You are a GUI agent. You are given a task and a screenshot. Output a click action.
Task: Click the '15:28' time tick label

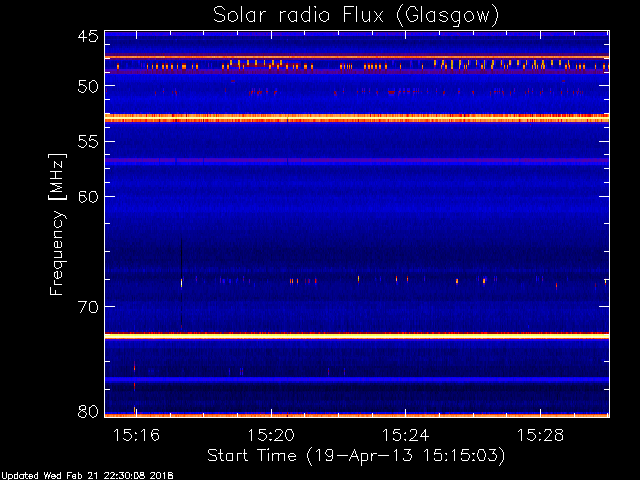(540, 435)
